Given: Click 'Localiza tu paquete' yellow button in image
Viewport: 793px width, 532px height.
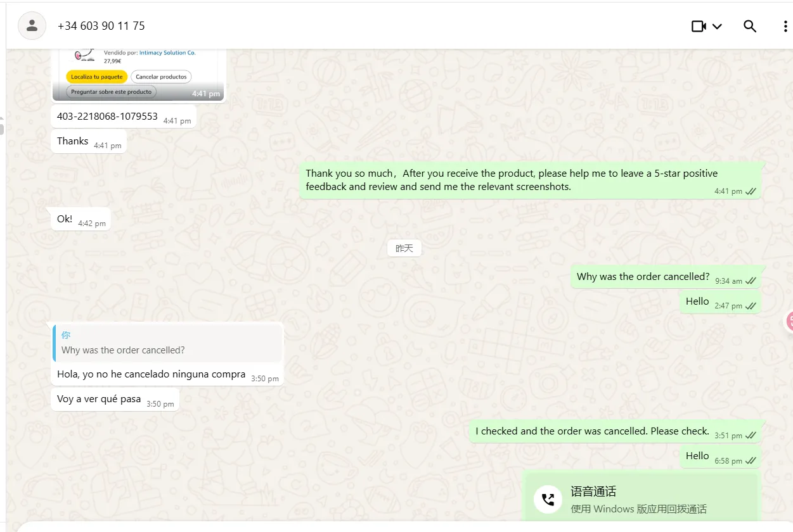Looking at the screenshot, I should coord(96,77).
